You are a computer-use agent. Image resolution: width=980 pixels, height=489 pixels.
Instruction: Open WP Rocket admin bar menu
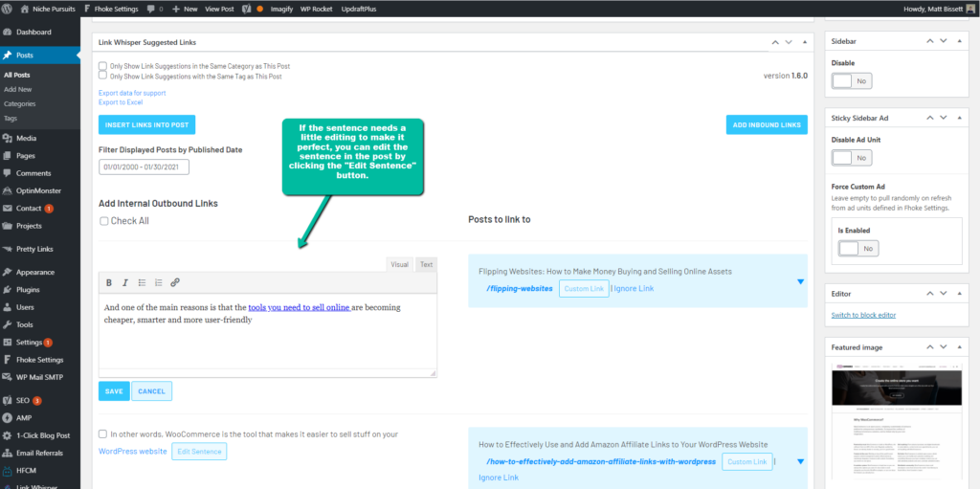click(317, 9)
